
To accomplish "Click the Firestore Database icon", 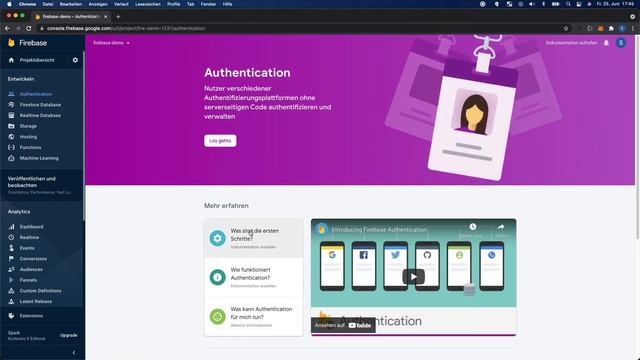I will [x=11, y=105].
